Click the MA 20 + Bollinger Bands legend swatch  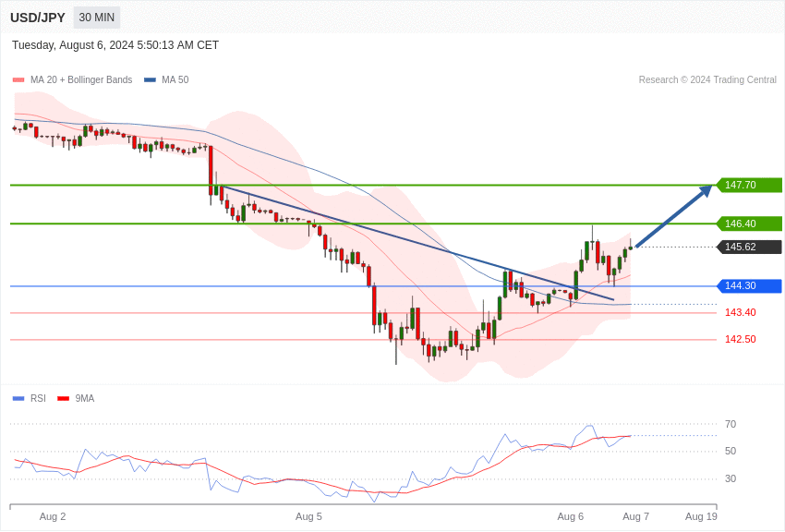point(18,80)
